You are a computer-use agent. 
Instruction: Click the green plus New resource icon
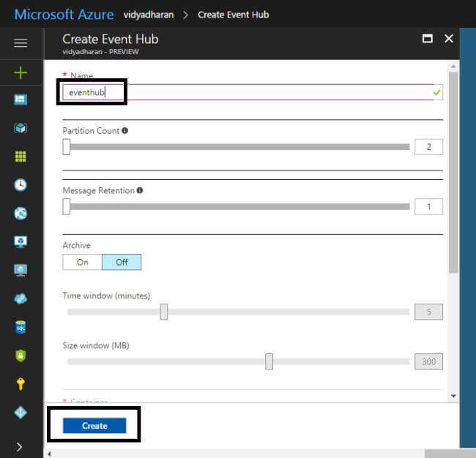21,72
